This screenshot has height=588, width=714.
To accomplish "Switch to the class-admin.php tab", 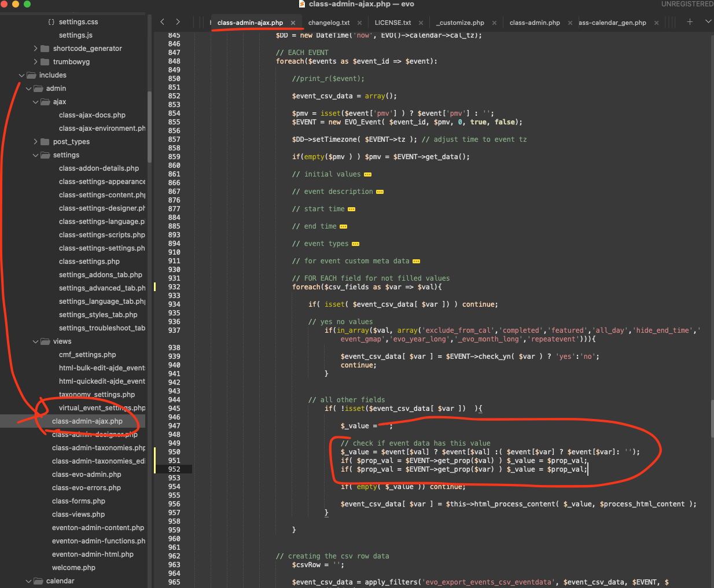I will tap(534, 23).
